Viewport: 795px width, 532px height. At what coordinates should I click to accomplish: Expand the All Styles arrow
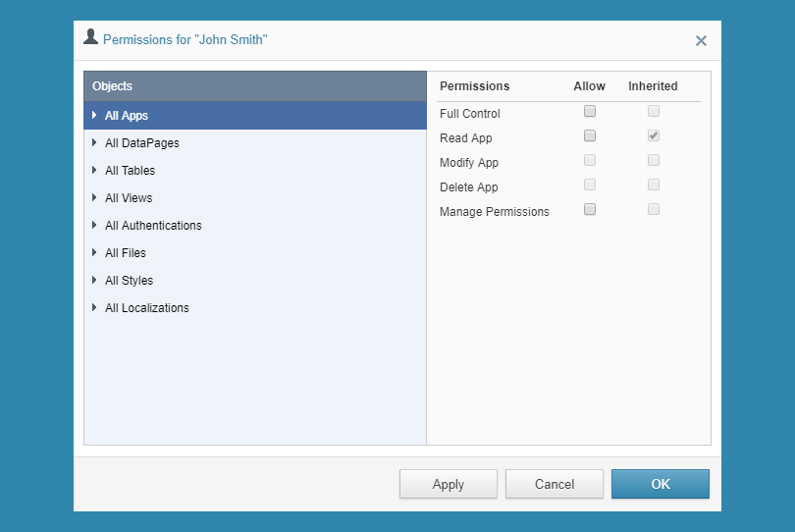pos(94,280)
